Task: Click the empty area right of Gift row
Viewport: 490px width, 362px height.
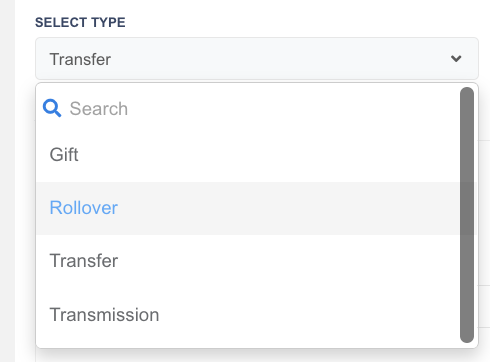Action: [x=267, y=155]
